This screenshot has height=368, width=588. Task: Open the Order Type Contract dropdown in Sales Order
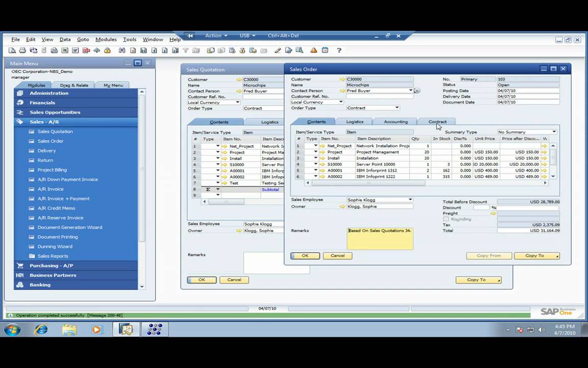pyautogui.click(x=397, y=108)
